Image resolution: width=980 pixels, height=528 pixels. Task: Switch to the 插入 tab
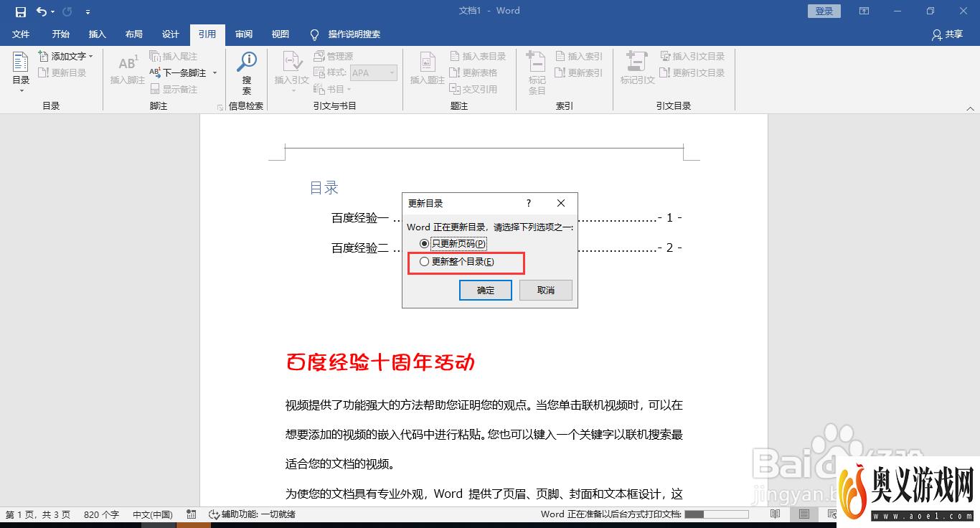(97, 34)
